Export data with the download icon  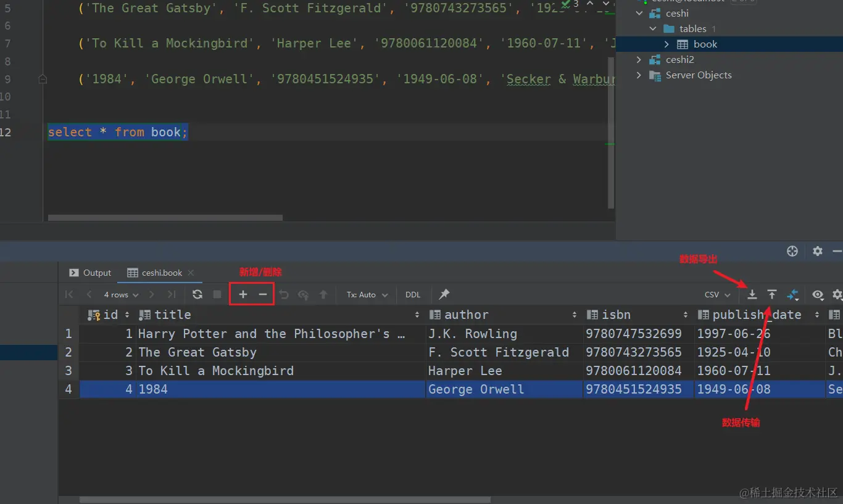click(x=752, y=295)
